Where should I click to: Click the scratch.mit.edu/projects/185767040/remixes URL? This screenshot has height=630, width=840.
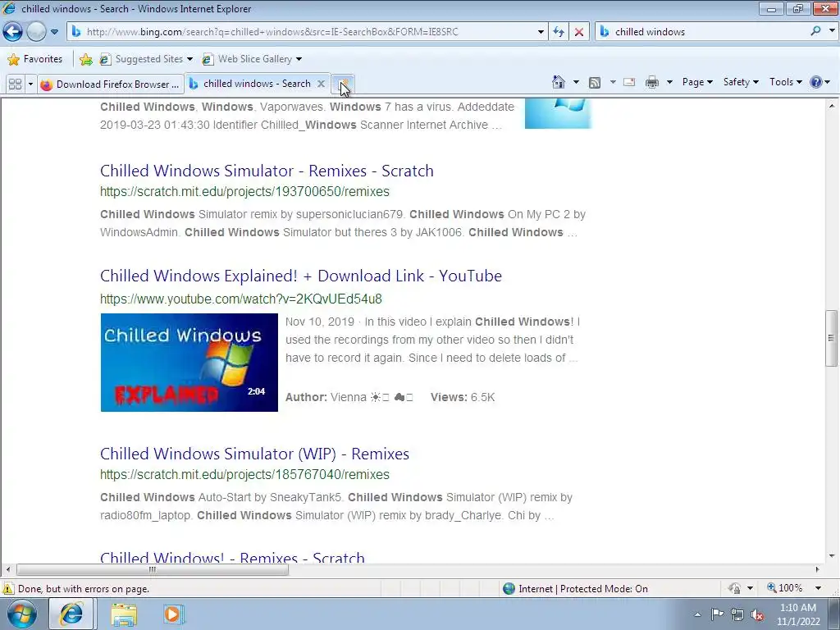(244, 475)
